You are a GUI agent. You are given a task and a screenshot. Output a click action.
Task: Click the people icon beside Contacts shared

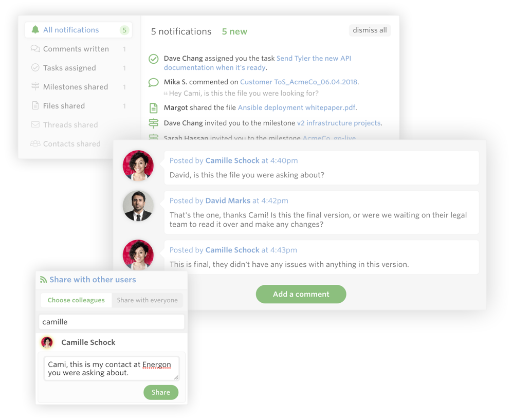pyautogui.click(x=35, y=143)
